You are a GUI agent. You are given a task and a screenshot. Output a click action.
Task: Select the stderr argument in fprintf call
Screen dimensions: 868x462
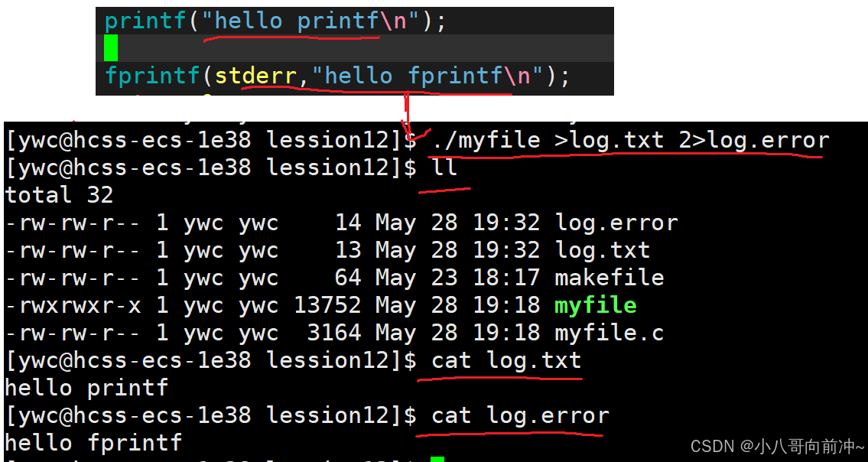[x=256, y=75]
